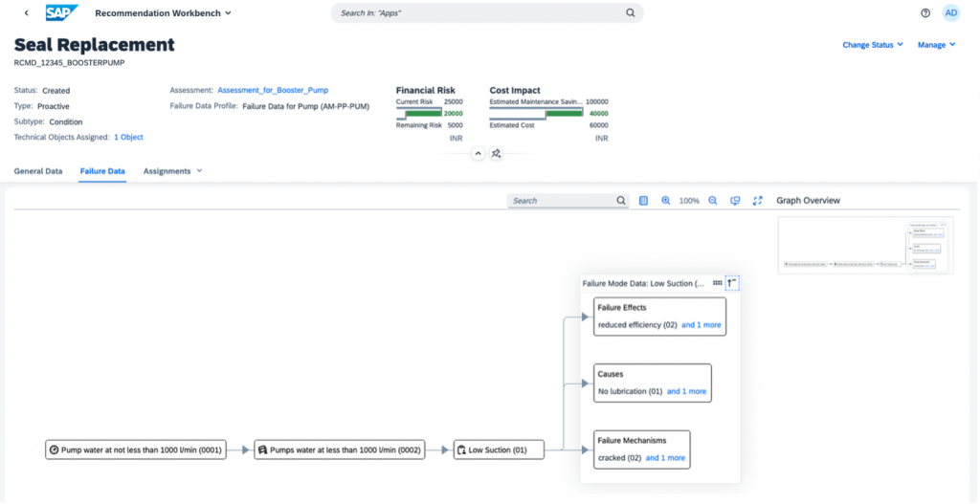Open the help question mark icon
The image size is (980, 504).
coord(925,12)
